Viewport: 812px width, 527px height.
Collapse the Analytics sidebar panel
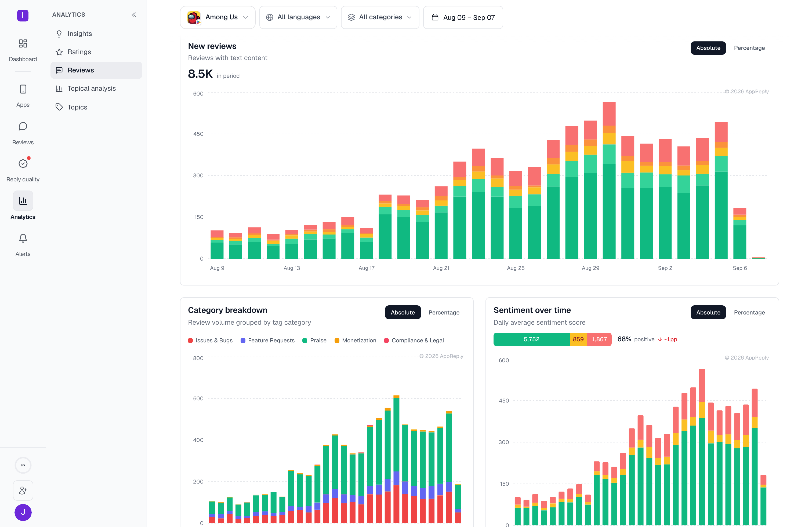tap(134, 15)
